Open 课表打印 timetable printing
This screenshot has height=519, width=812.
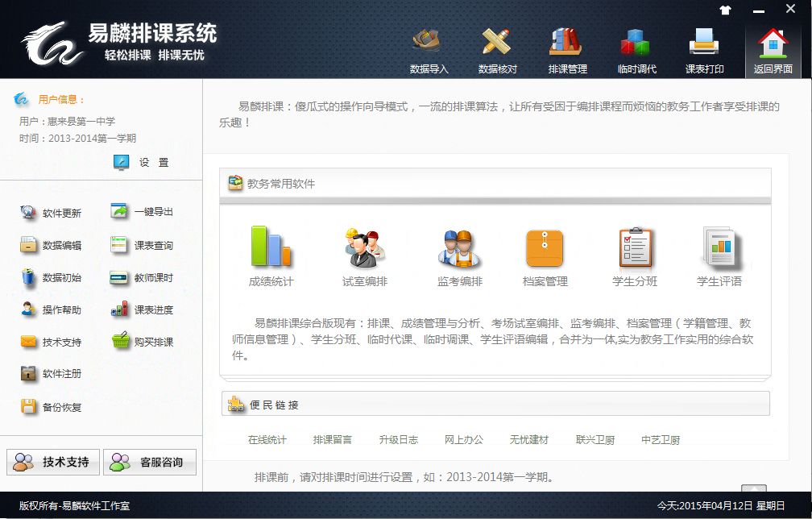tap(704, 50)
